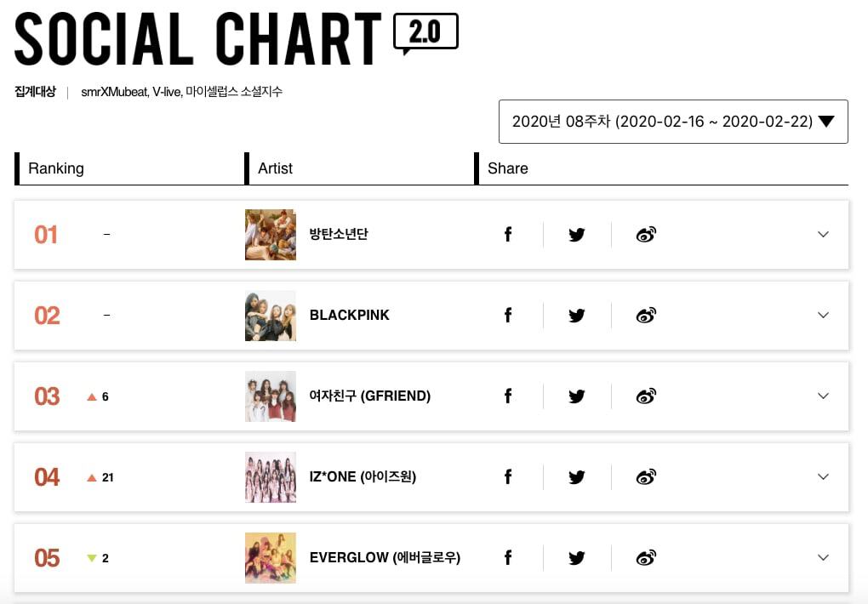The image size is (868, 604).
Task: Share BLACKPINK ranking on Weibo
Action: [646, 316]
